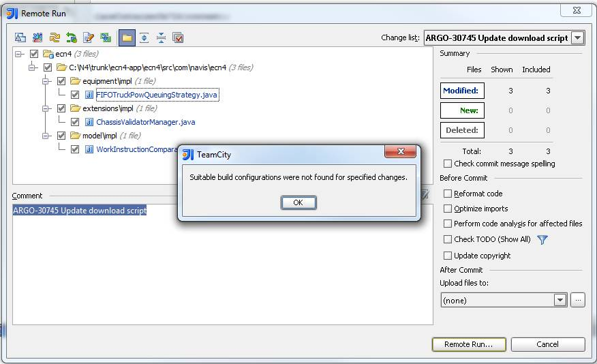Select the model\impl folder row

click(99, 136)
